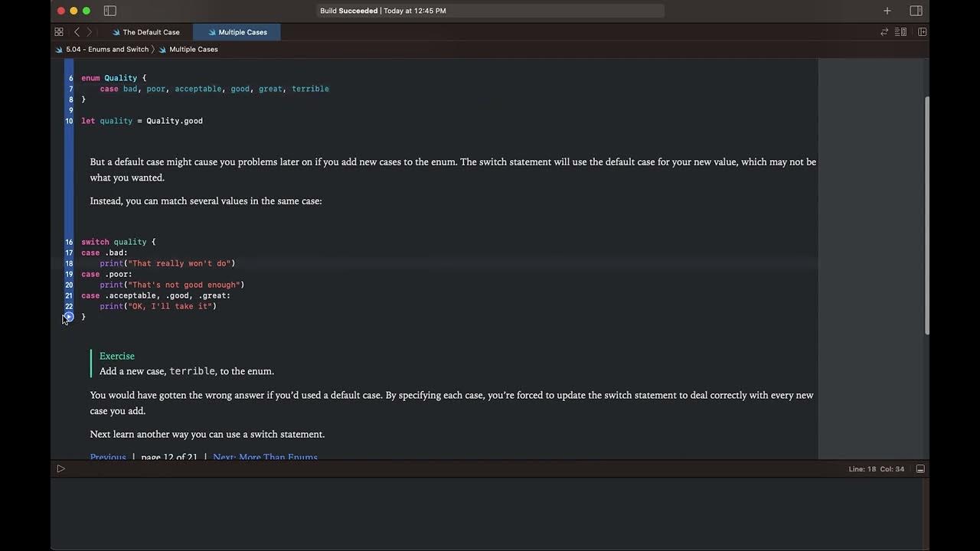Open the Multiple Cases breadcrumb menu

[x=193, y=49]
